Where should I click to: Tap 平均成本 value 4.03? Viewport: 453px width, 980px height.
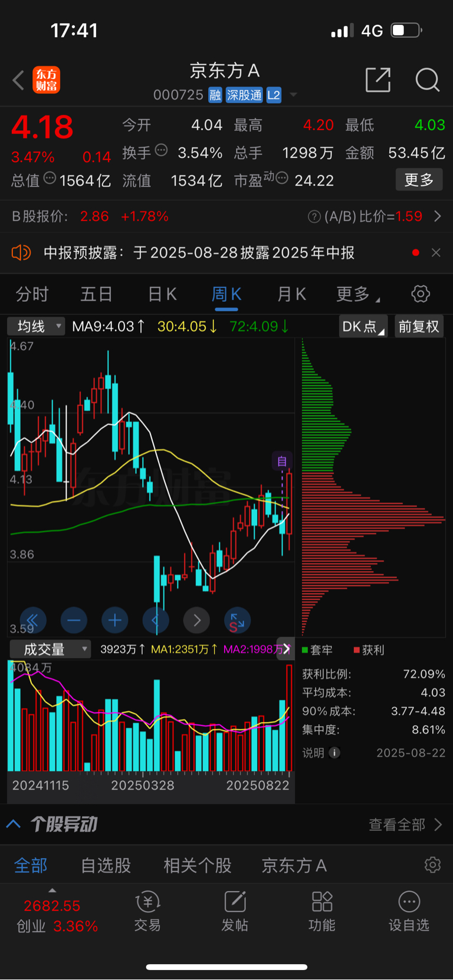tap(433, 692)
